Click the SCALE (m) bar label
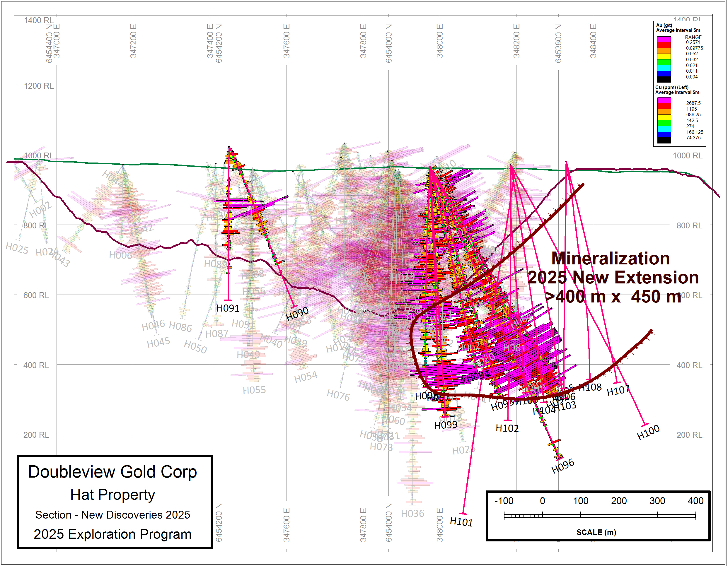The width and height of the screenshot is (728, 566). pyautogui.click(x=596, y=532)
